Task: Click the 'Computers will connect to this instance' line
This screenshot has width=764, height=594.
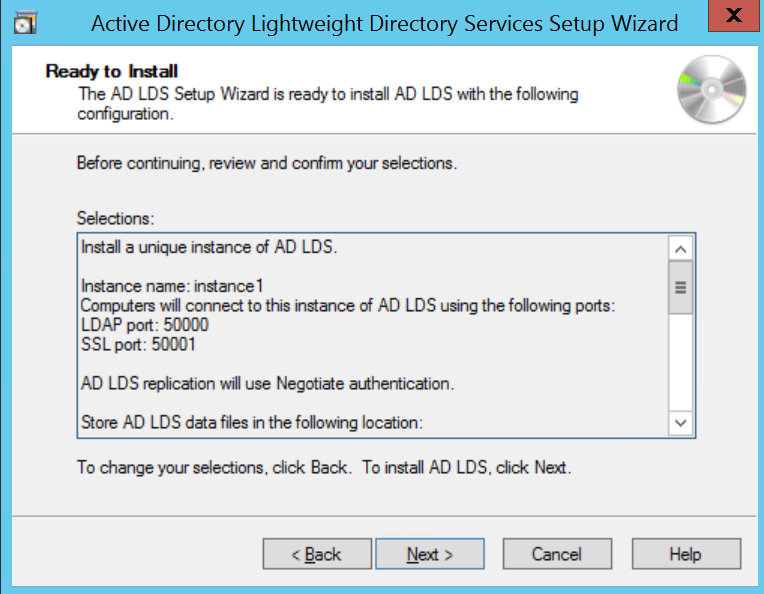Action: point(347,305)
